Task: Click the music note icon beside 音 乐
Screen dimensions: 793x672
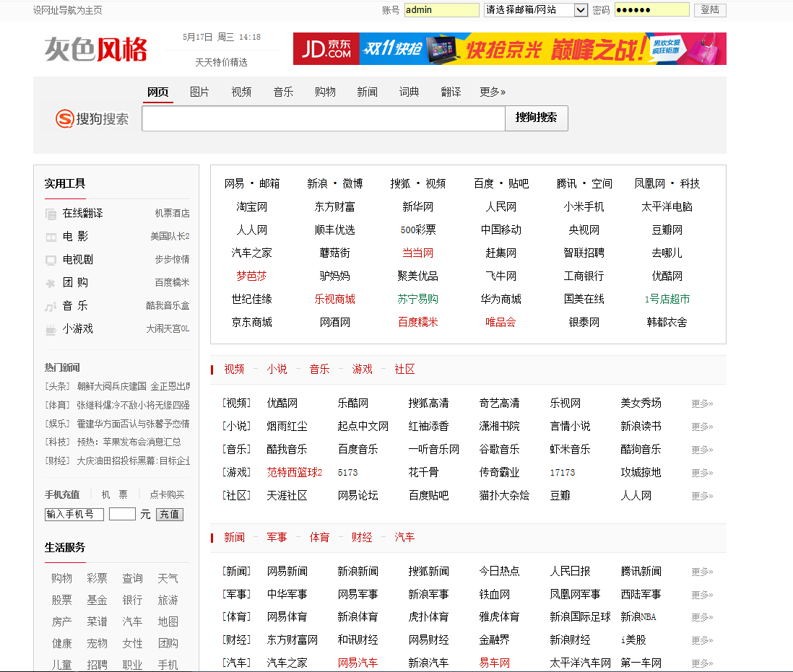Action: pos(51,306)
